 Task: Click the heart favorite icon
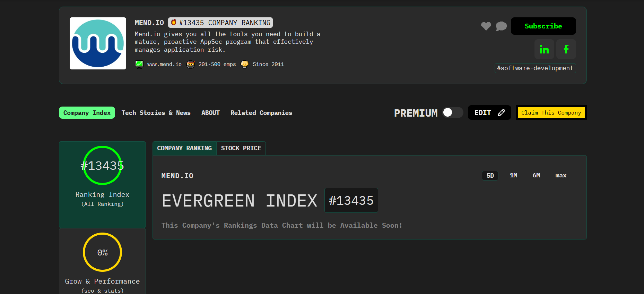[x=486, y=26]
